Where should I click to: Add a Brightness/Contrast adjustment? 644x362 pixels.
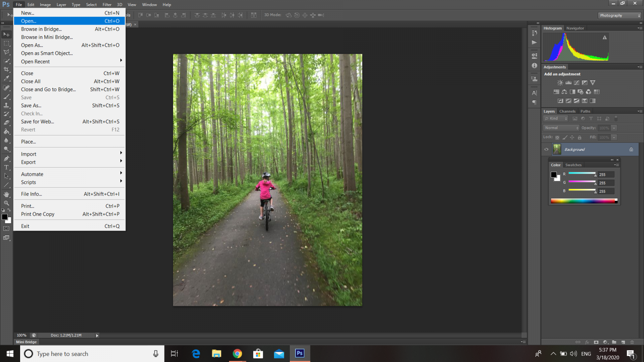(x=560, y=83)
